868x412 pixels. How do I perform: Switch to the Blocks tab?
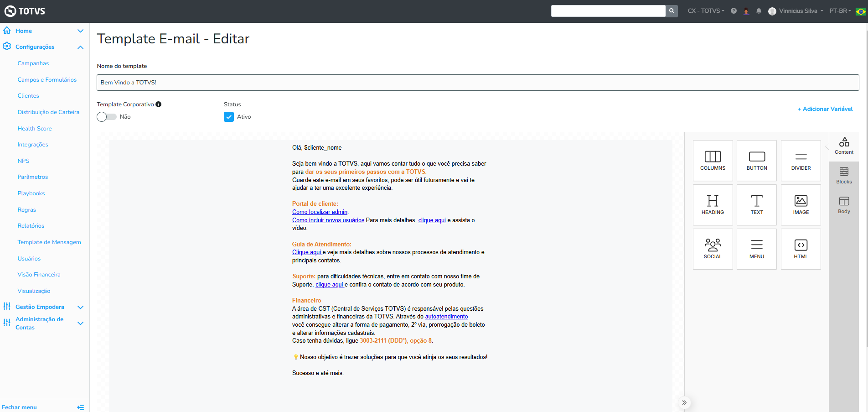844,176
